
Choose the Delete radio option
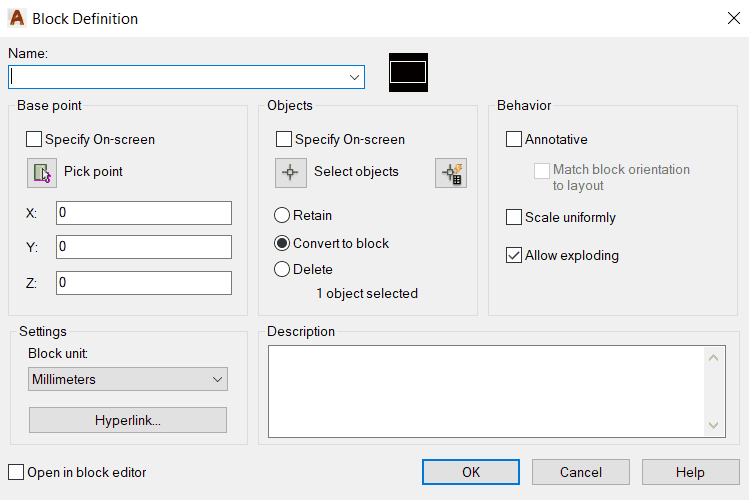(x=282, y=269)
